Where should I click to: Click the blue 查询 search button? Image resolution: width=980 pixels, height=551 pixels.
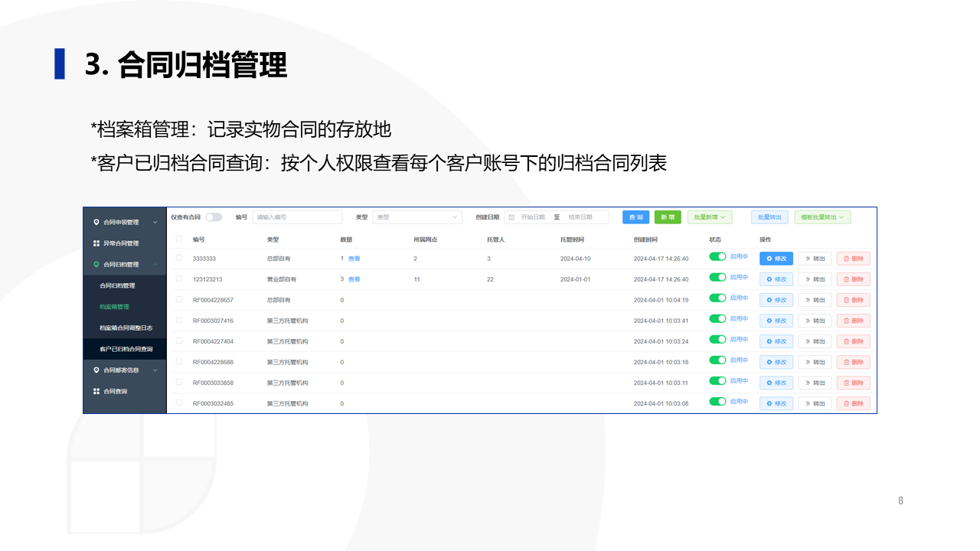click(x=635, y=217)
